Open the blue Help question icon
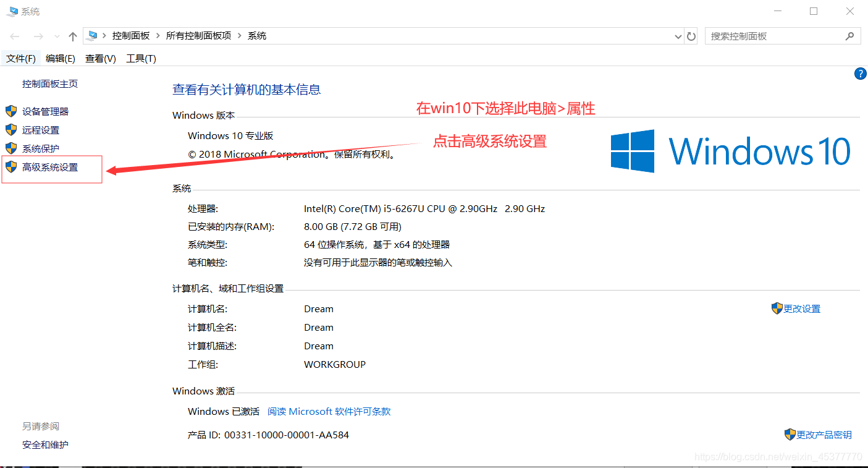This screenshot has width=868, height=468. point(860,74)
